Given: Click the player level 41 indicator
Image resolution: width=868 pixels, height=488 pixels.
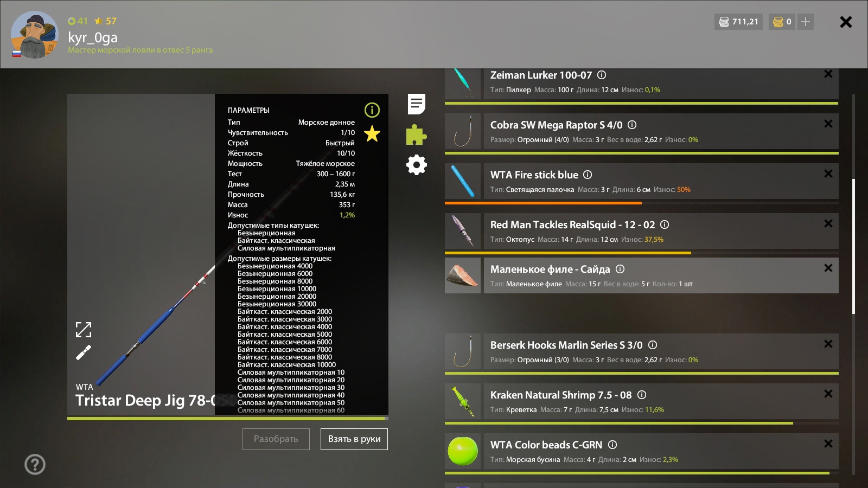Looking at the screenshot, I should click(78, 21).
